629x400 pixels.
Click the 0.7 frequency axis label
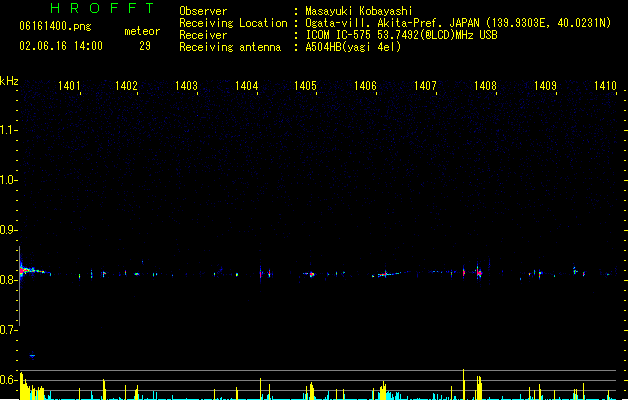pos(8,330)
